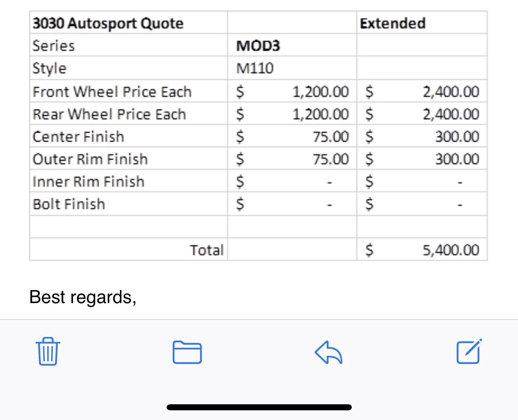Tap the trash icon to delete email
This screenshot has height=420, width=518.
(48, 351)
